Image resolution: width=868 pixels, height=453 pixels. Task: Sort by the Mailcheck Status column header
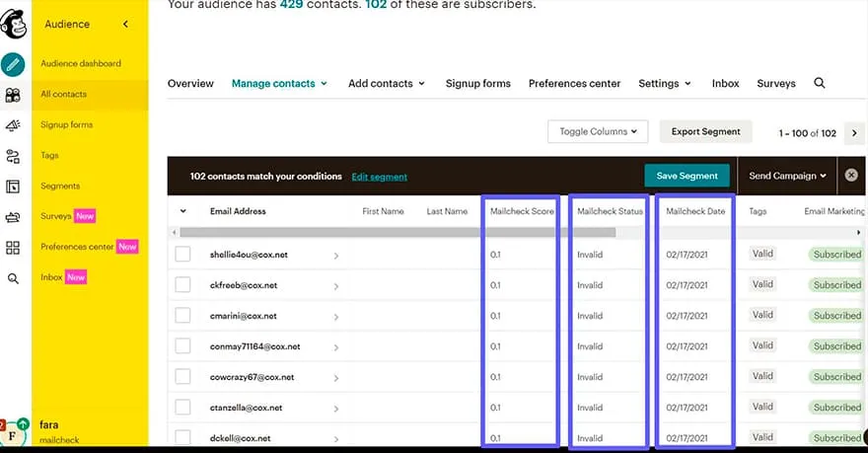610,211
